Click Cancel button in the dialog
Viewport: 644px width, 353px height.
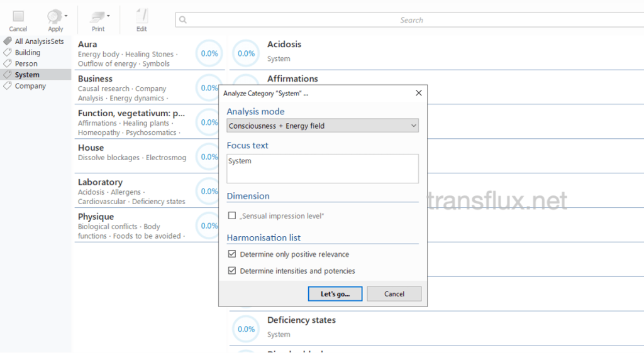tap(394, 294)
